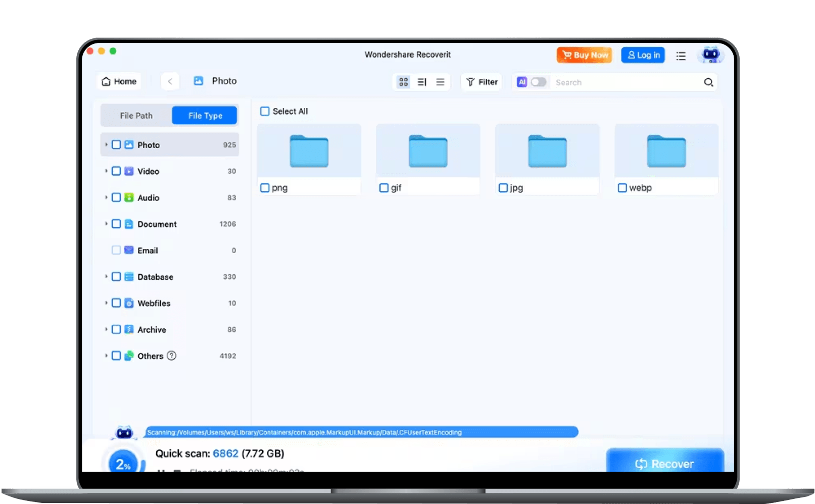Check the Select All checkbox
815x504 pixels.
265,111
